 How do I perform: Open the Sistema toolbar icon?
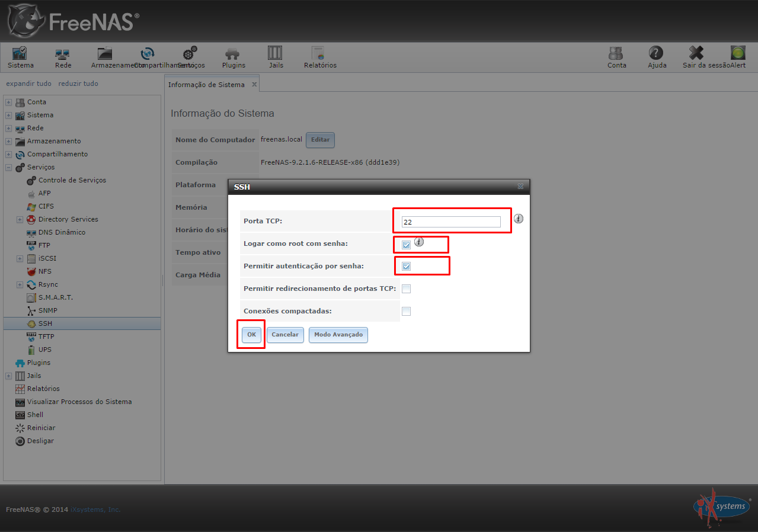click(x=20, y=57)
